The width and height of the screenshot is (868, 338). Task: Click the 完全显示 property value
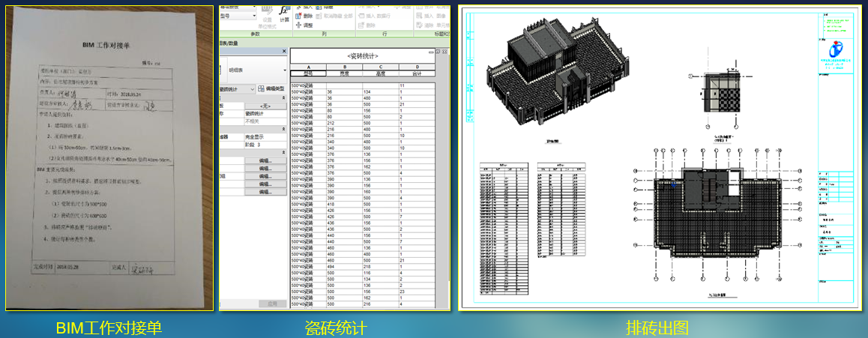[265, 136]
